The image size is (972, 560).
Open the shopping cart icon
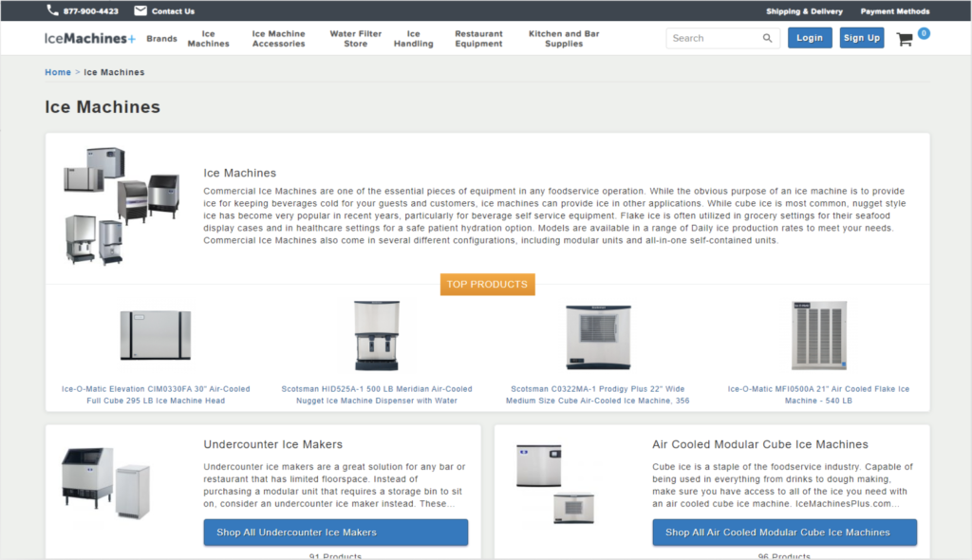click(x=905, y=40)
